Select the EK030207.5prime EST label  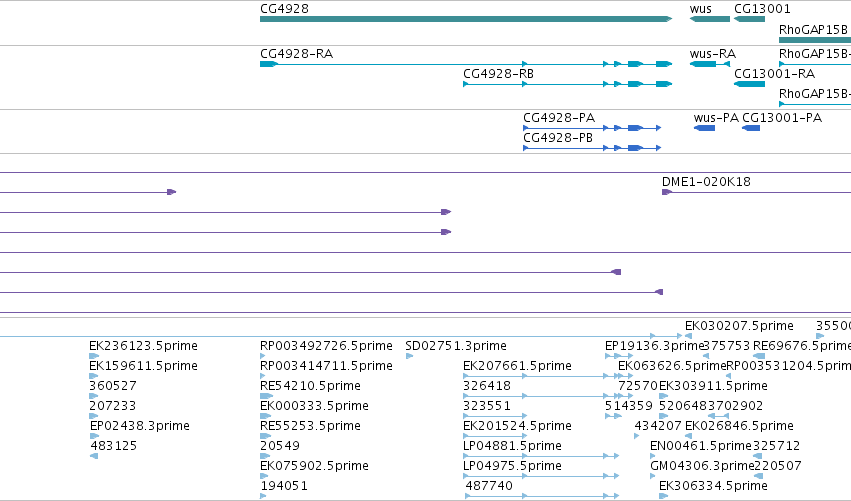tap(739, 326)
